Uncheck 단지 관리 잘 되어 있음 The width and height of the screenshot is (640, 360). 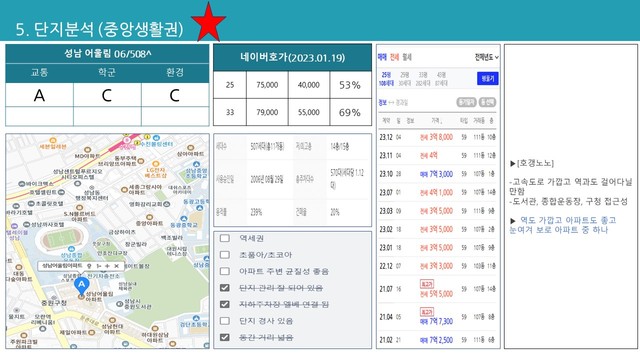coord(224,288)
